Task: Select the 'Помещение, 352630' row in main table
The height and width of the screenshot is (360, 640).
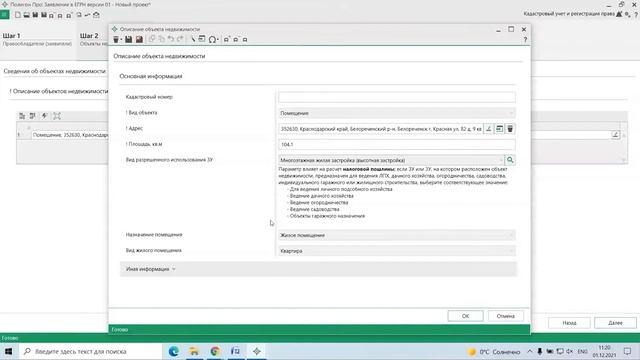Action: coord(70,135)
